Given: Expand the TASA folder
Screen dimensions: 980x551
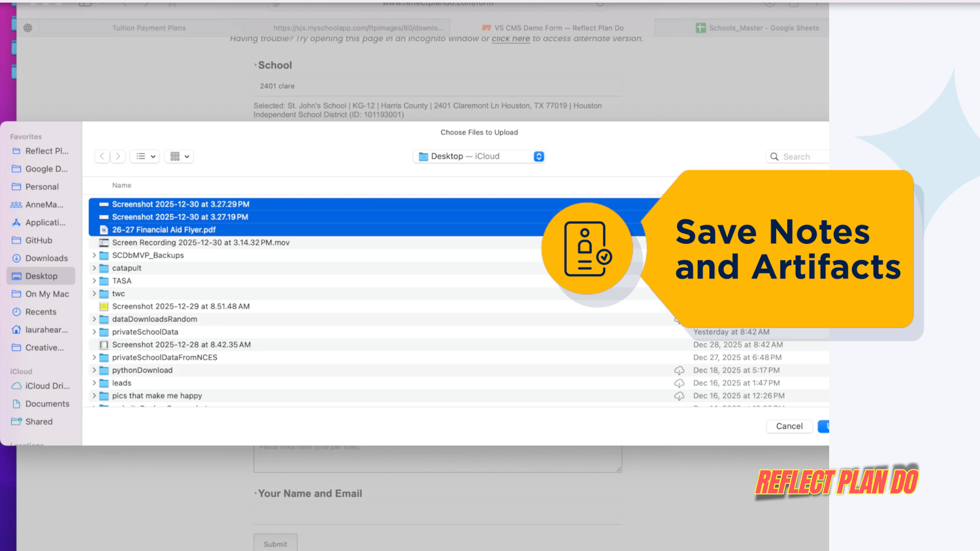Looking at the screenshot, I should coord(94,281).
